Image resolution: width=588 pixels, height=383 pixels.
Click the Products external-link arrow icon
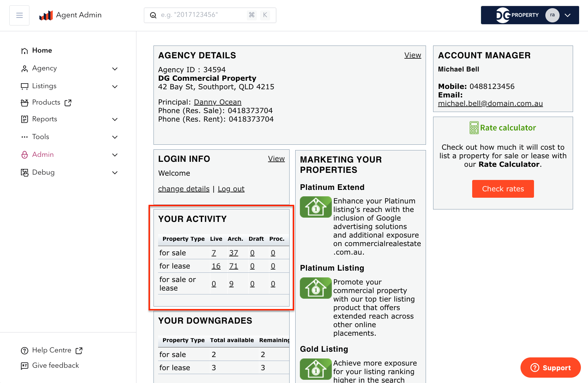68,103
